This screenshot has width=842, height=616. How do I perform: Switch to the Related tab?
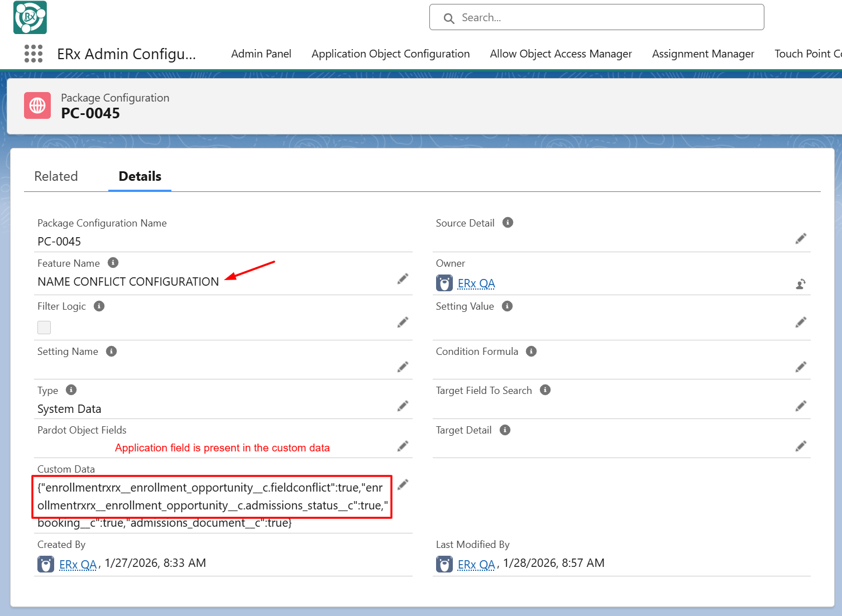click(x=56, y=176)
